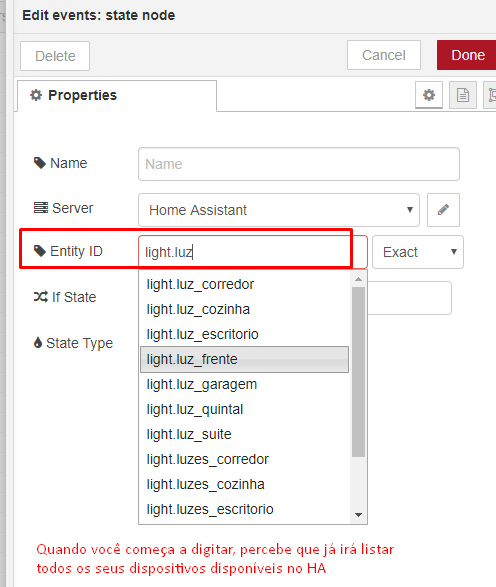The width and height of the screenshot is (496, 587).
Task: Open the Home Assistant server dropdown
Action: pyautogui.click(x=279, y=210)
